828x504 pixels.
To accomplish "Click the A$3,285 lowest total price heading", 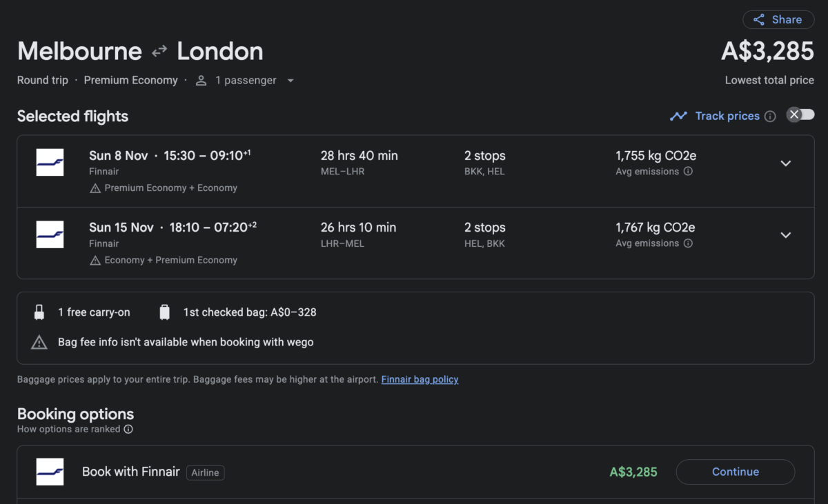I will click(x=767, y=51).
